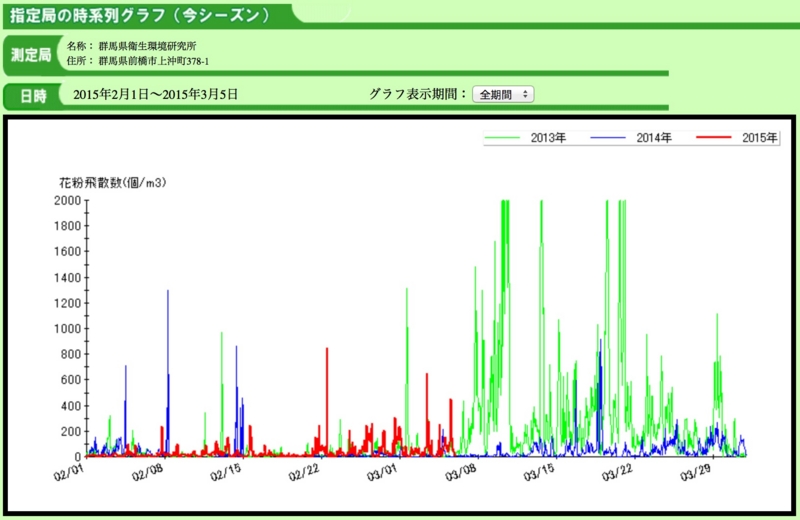The height and width of the screenshot is (520, 800).
Task: Click the 2013年 legend entry
Action: click(x=548, y=138)
